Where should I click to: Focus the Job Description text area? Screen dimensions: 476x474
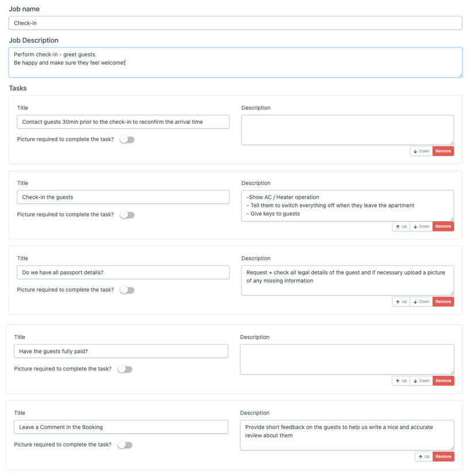pos(235,62)
